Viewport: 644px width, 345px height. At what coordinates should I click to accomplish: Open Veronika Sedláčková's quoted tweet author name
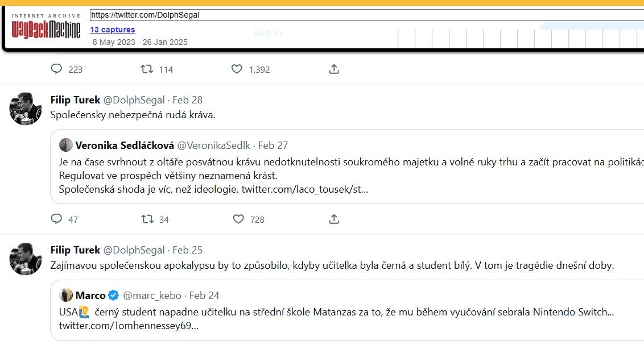pyautogui.click(x=125, y=145)
